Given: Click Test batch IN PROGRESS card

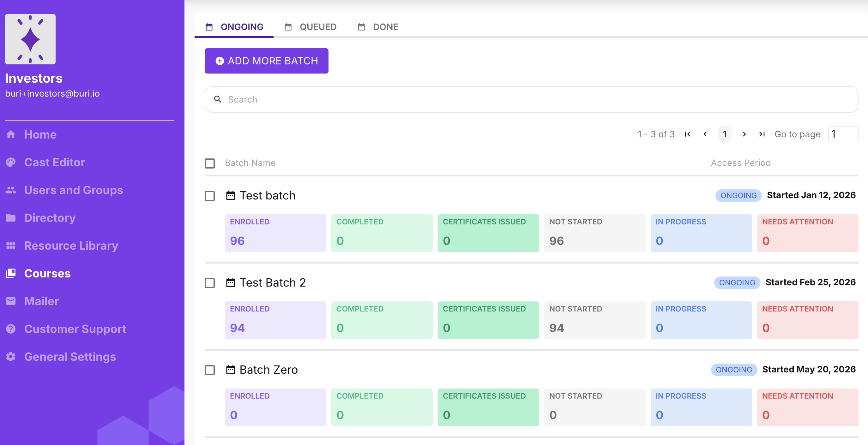Looking at the screenshot, I should click(701, 233).
